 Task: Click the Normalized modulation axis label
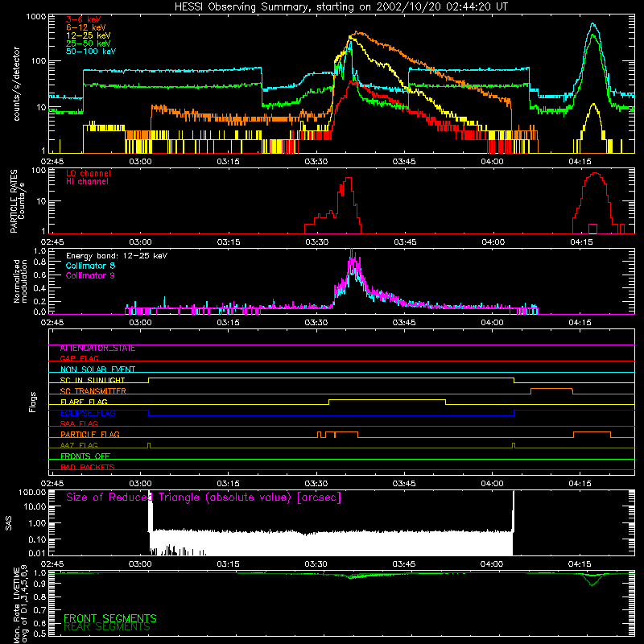pos(20,281)
